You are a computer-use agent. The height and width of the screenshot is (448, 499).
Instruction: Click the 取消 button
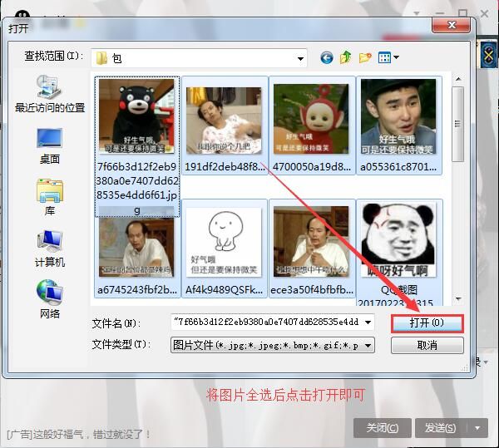(427, 345)
